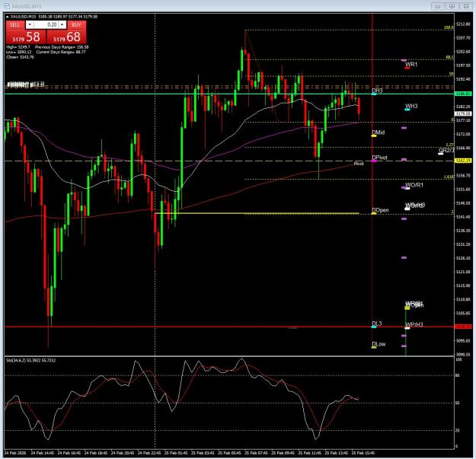Click stochastic level 20 on the axis
This screenshot has height=459, width=476.
pos(458,431)
